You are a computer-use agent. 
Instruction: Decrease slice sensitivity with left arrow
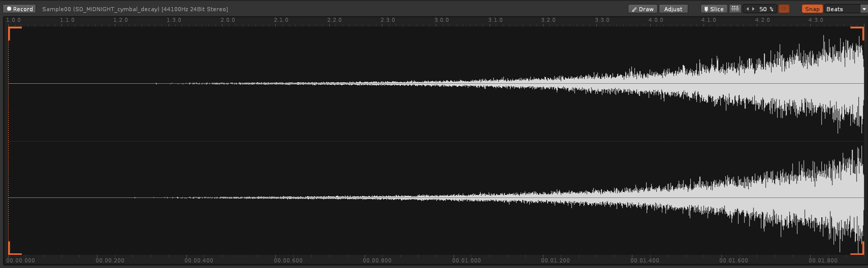pyautogui.click(x=747, y=9)
